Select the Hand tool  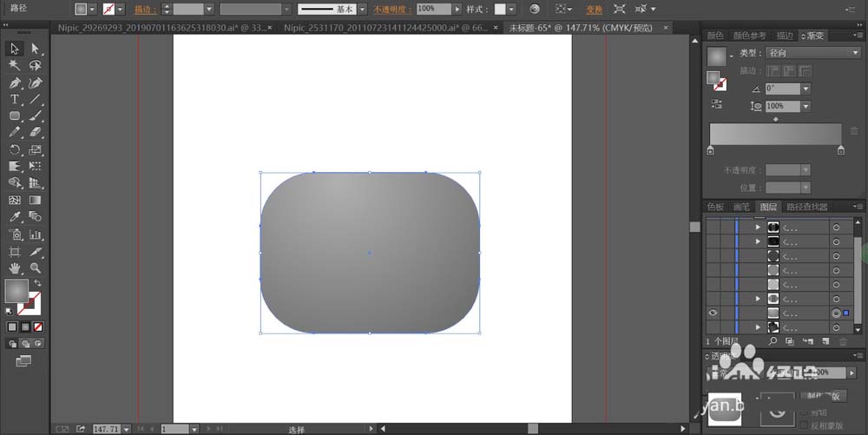[x=15, y=268]
